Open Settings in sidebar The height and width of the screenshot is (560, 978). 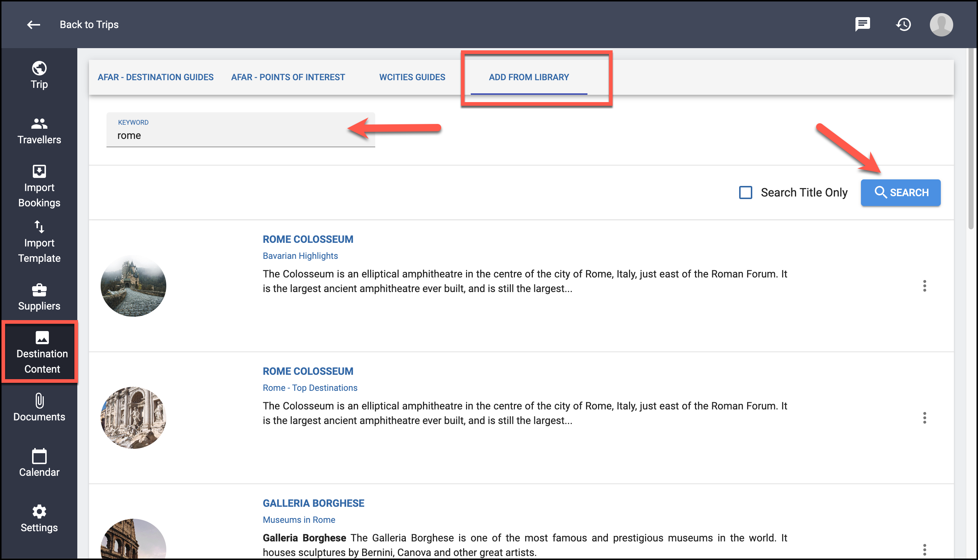pyautogui.click(x=39, y=519)
